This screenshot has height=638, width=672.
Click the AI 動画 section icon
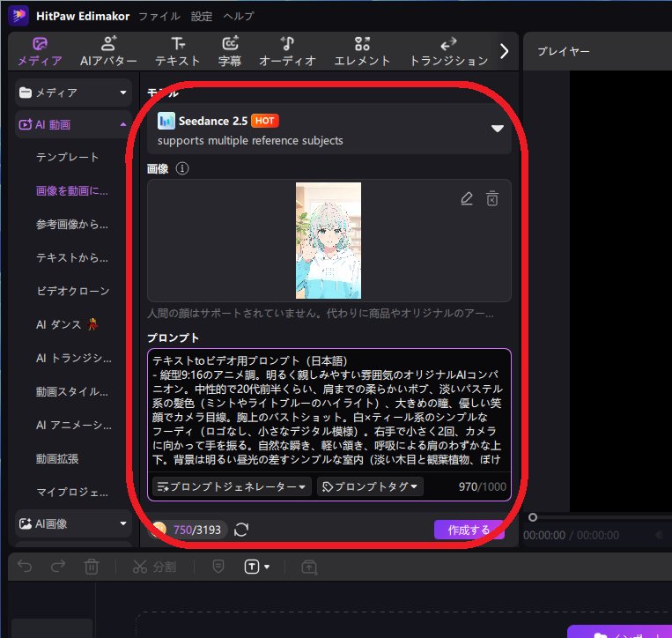pyautogui.click(x=25, y=125)
